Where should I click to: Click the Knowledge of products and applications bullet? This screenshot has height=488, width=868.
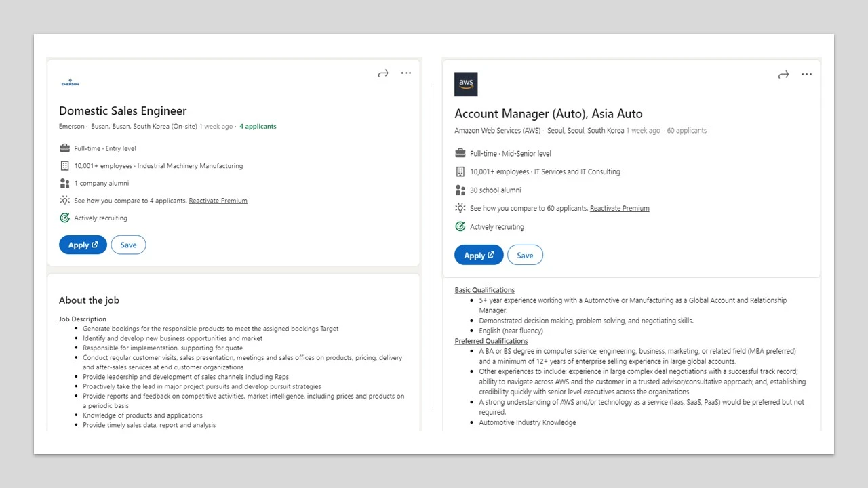[142, 415]
